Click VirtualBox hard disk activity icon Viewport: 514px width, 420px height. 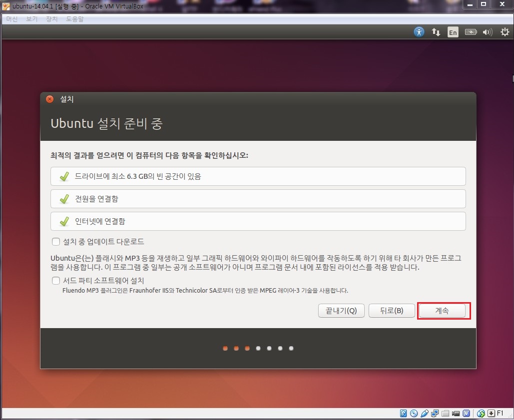pyautogui.click(x=404, y=414)
